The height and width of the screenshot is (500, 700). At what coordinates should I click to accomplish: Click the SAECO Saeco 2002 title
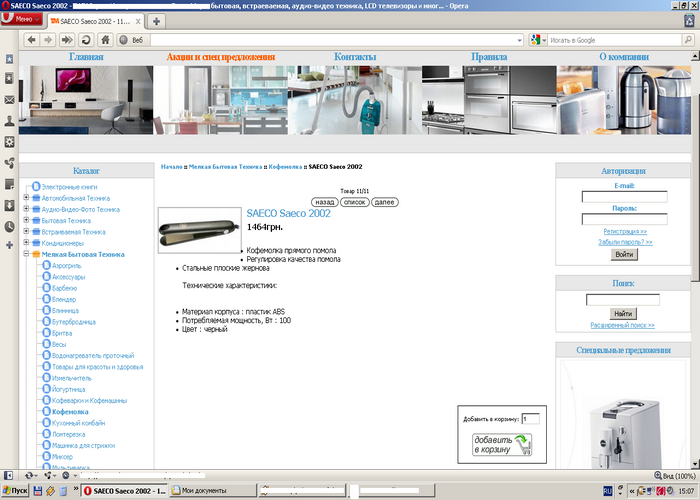(x=288, y=213)
